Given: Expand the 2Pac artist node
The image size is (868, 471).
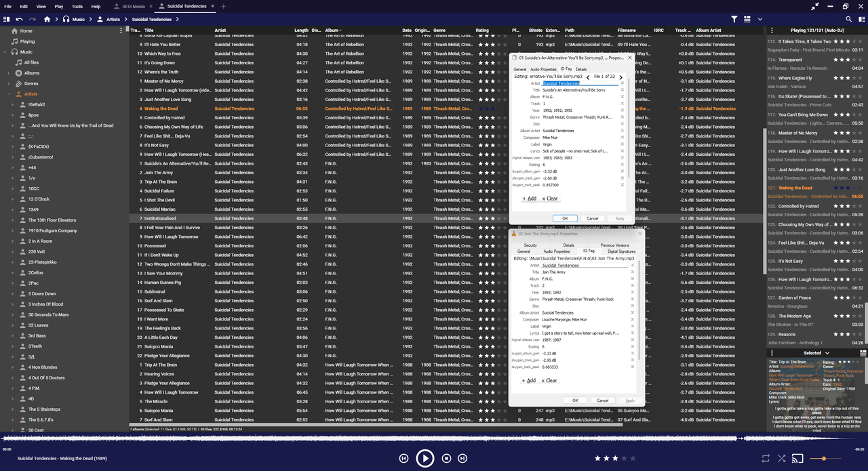Looking at the screenshot, I should 13,283.
